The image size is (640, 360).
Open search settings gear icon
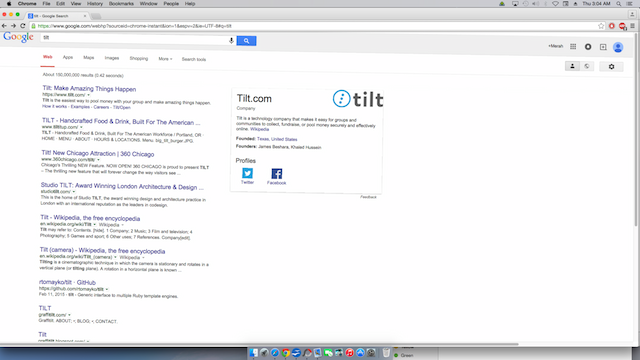click(611, 67)
